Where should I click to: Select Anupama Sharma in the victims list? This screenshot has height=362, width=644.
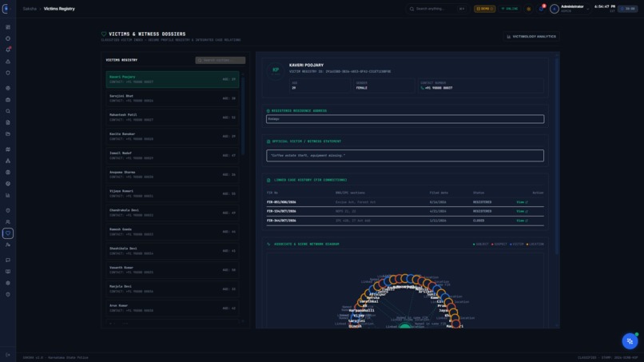click(173, 175)
